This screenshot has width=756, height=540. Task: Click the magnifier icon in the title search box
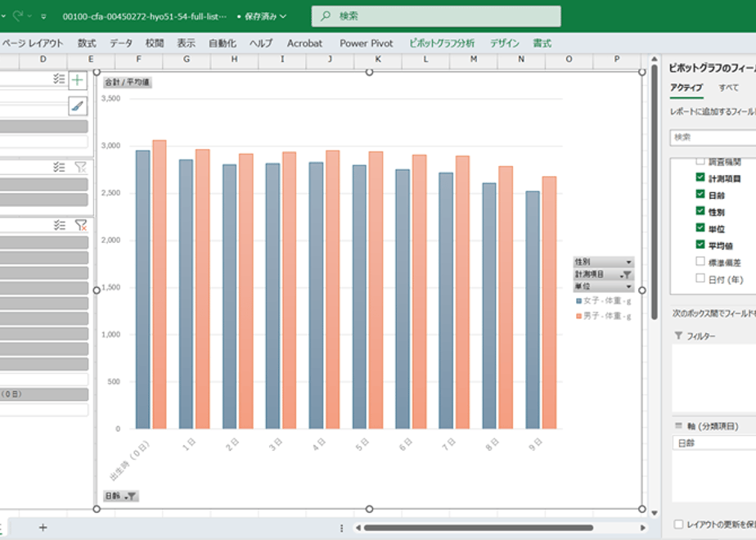point(326,16)
